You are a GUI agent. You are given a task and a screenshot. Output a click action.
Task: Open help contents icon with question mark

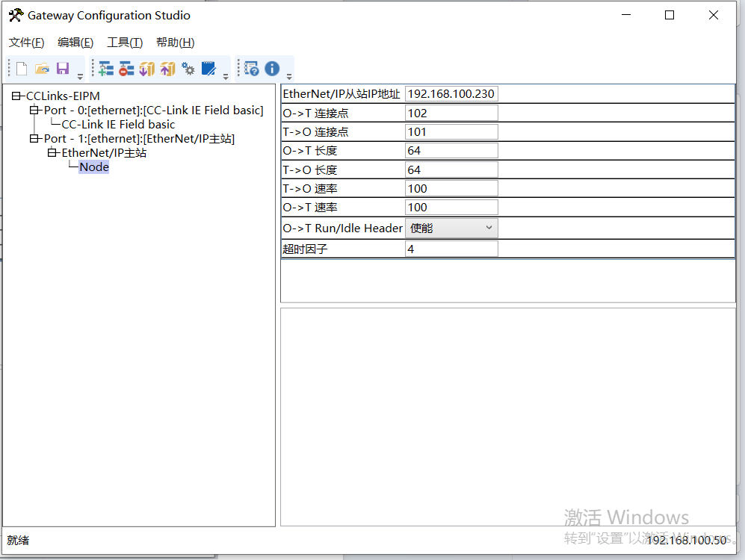(x=251, y=69)
